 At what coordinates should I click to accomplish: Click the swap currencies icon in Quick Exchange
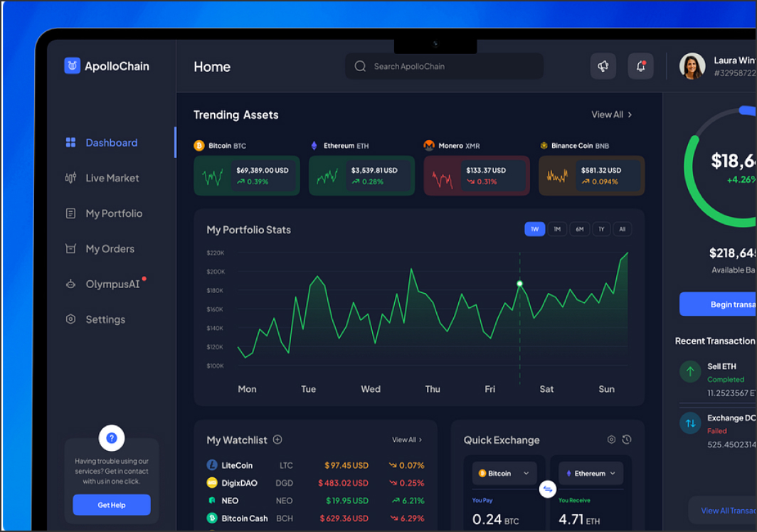coord(548,489)
